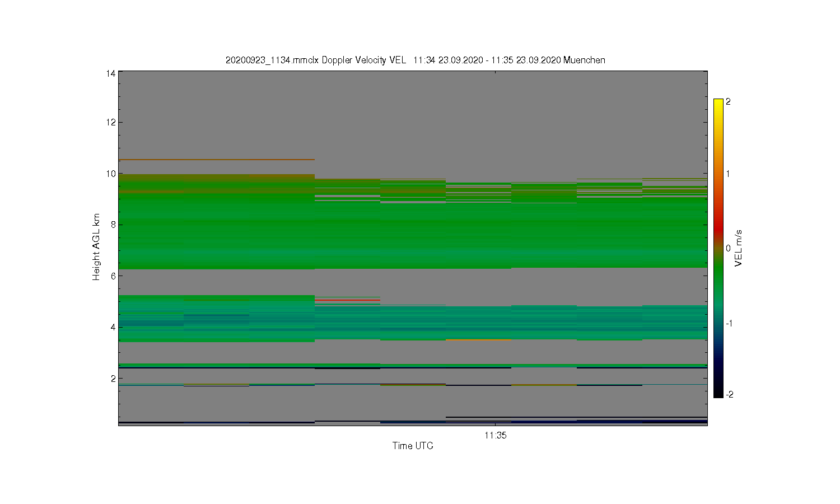Select the 'Height AGL km' y-axis label

point(96,247)
